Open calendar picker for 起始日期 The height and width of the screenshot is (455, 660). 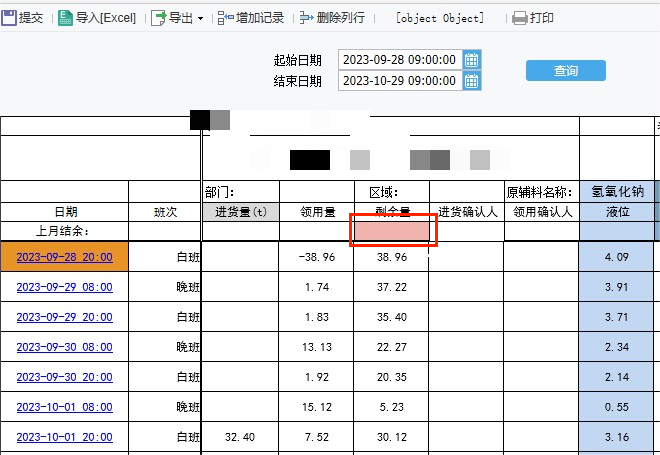471,60
